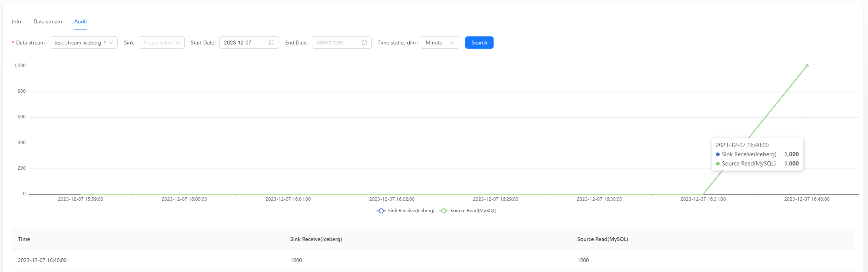Select the table row 2023-12-07 16:40:00

coord(42,260)
